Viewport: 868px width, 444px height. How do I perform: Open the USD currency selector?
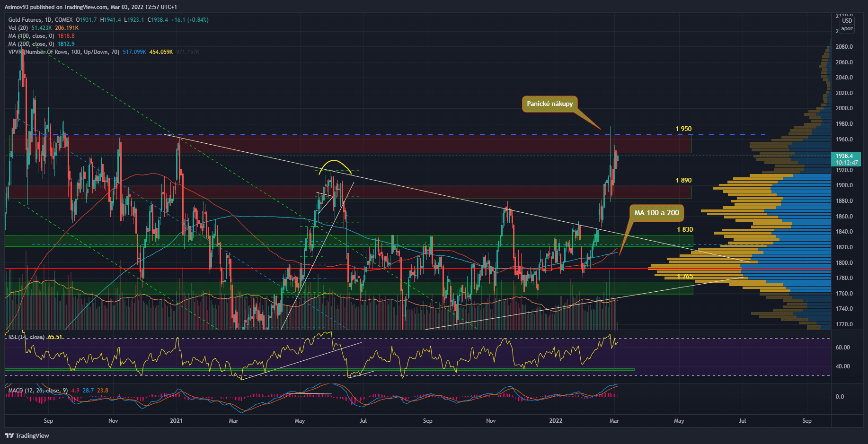847,21
